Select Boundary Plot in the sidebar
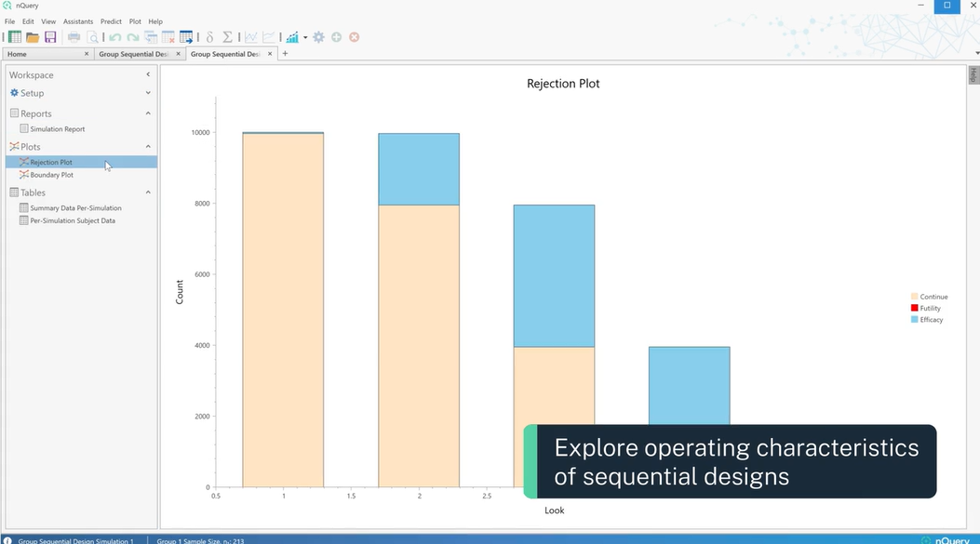The height and width of the screenshot is (544, 980). click(53, 174)
